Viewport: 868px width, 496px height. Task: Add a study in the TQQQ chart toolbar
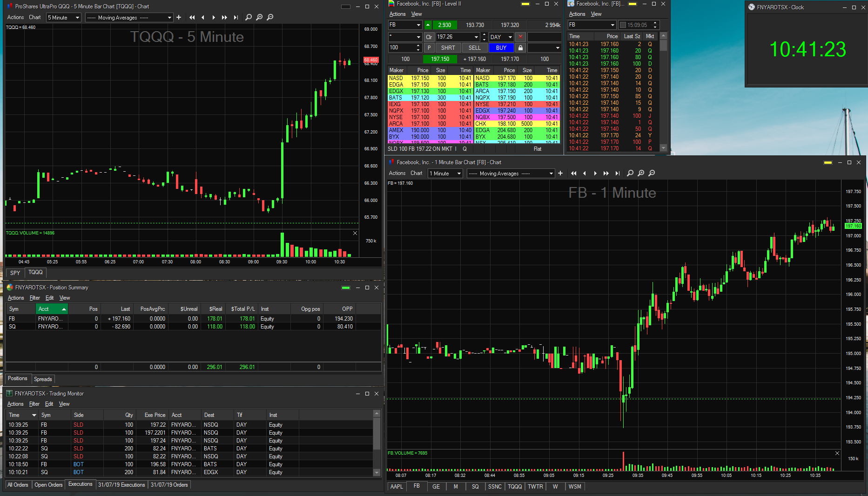(x=179, y=17)
